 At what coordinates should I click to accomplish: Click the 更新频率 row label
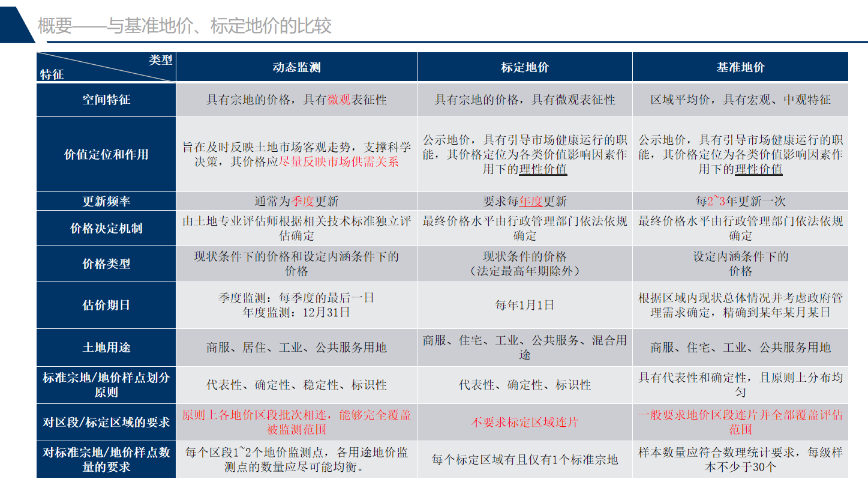coord(106,201)
